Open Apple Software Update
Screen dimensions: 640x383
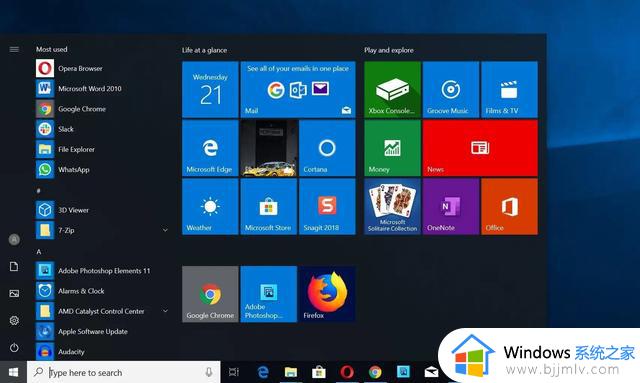tap(102, 331)
